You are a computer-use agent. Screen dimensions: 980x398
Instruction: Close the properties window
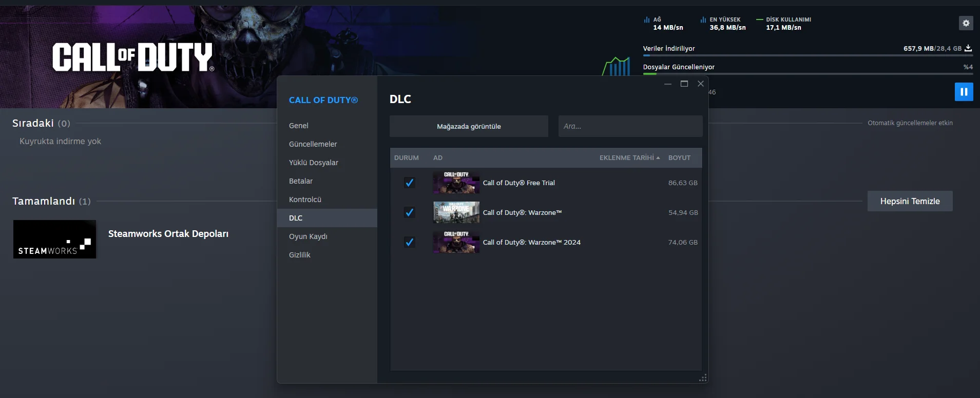click(701, 84)
